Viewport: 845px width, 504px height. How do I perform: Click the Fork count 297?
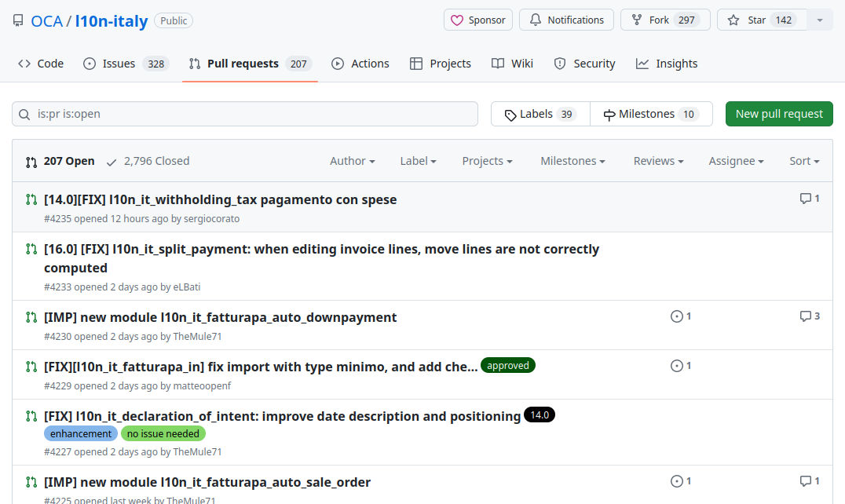click(x=686, y=20)
